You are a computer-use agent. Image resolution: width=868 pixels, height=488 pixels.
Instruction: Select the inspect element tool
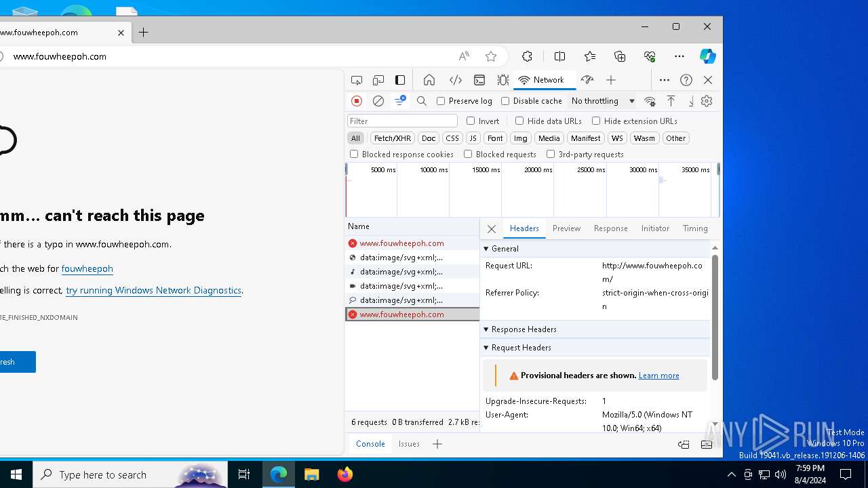click(x=357, y=80)
